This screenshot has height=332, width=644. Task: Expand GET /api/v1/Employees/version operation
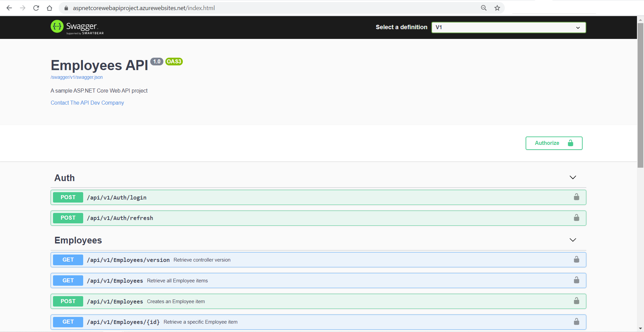coord(318,260)
